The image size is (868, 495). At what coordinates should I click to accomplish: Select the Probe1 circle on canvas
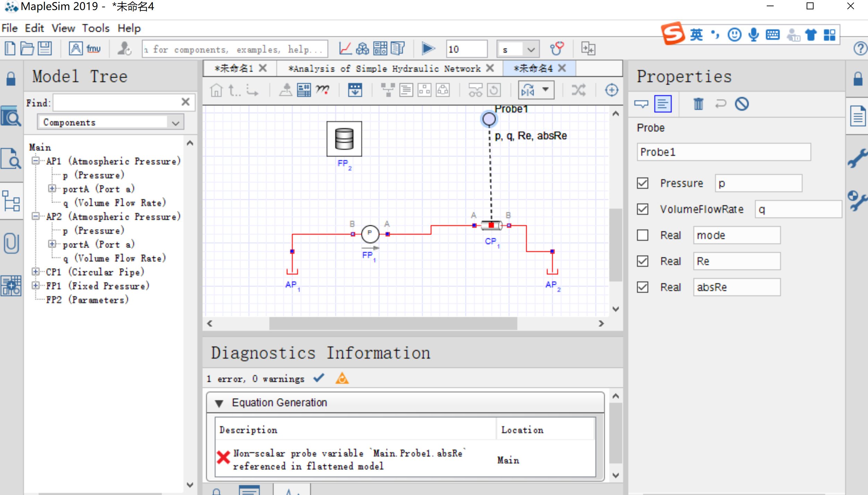pyautogui.click(x=489, y=119)
